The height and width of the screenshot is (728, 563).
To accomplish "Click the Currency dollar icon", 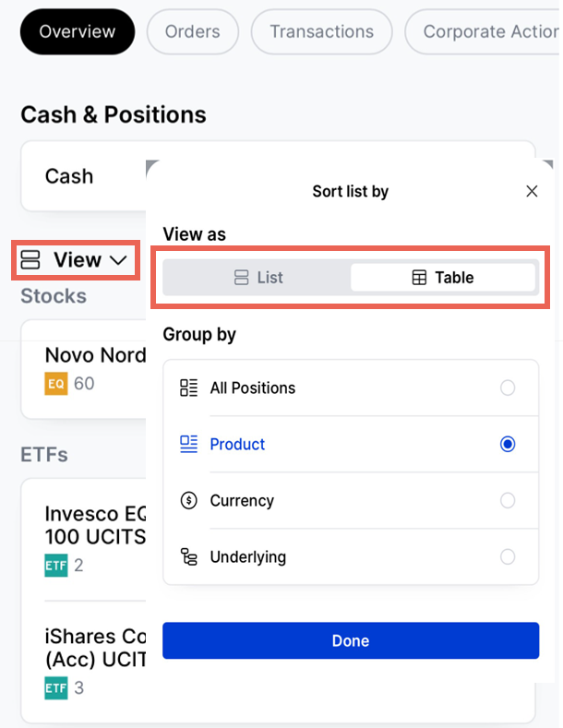I will click(189, 500).
